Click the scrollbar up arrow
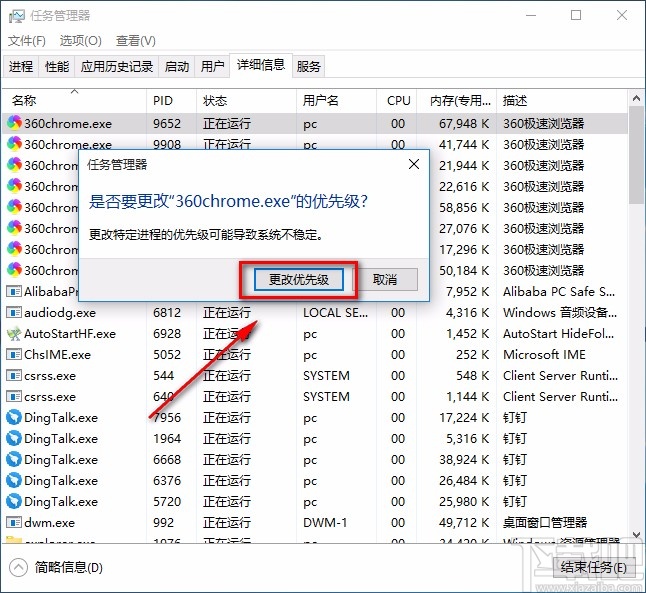The image size is (646, 593). tap(636, 99)
